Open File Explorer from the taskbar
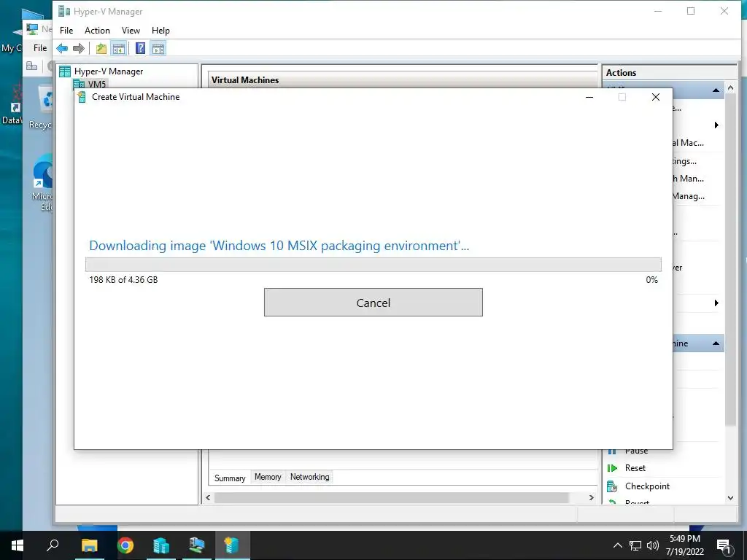This screenshot has height=560, width=747. coord(89,545)
